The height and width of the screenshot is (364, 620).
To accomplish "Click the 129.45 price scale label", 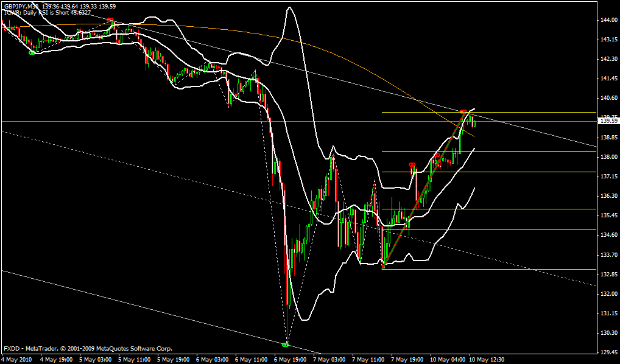I will [606, 352].
